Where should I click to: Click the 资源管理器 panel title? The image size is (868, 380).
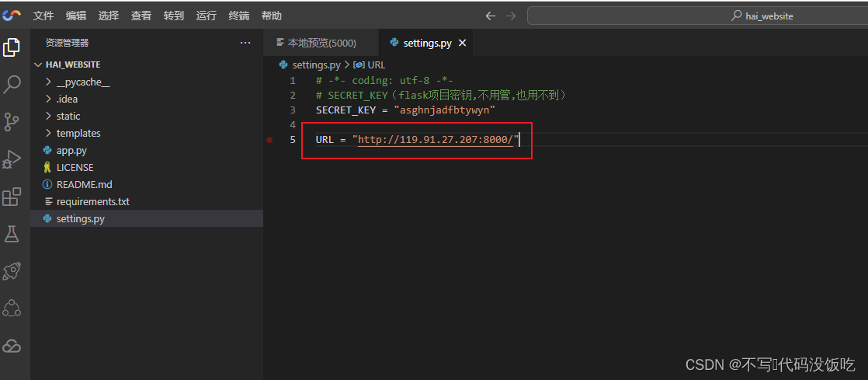click(x=67, y=43)
